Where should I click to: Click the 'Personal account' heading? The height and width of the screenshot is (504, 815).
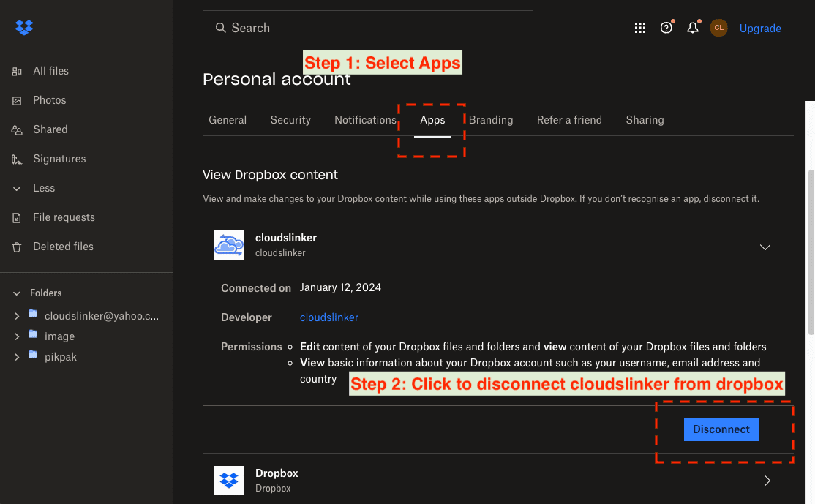click(x=277, y=80)
